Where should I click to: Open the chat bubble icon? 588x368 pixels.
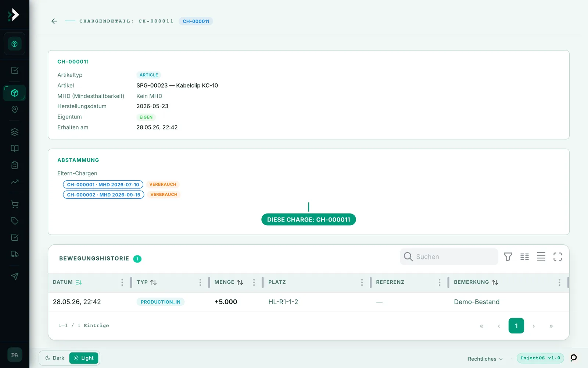(x=574, y=358)
